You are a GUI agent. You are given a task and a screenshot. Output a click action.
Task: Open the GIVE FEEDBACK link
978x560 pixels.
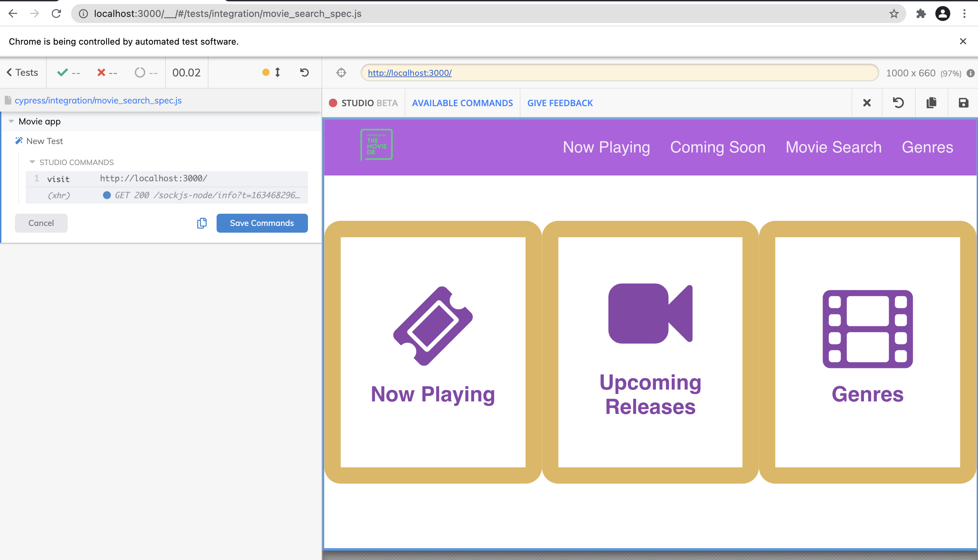(x=560, y=103)
